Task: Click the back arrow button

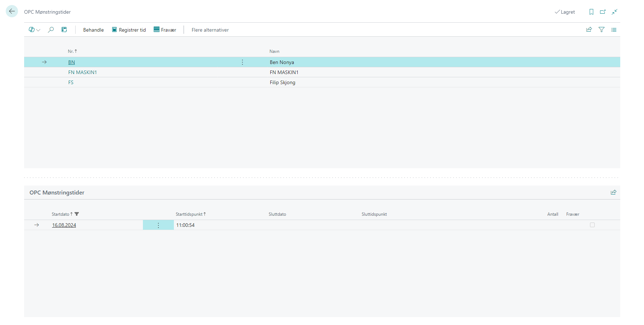Action: tap(12, 12)
